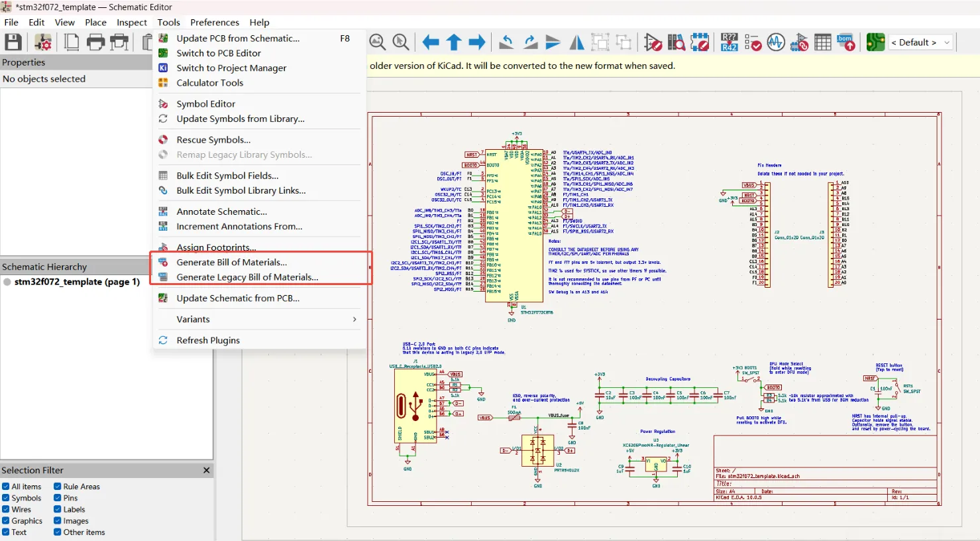Mirror horizontally toolbar icon

point(577,42)
